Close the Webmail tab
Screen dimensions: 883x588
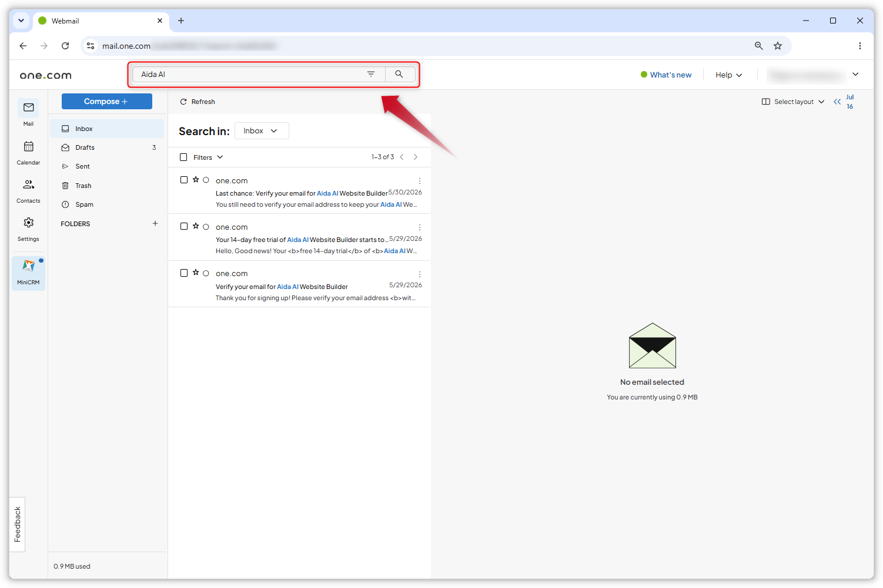160,21
